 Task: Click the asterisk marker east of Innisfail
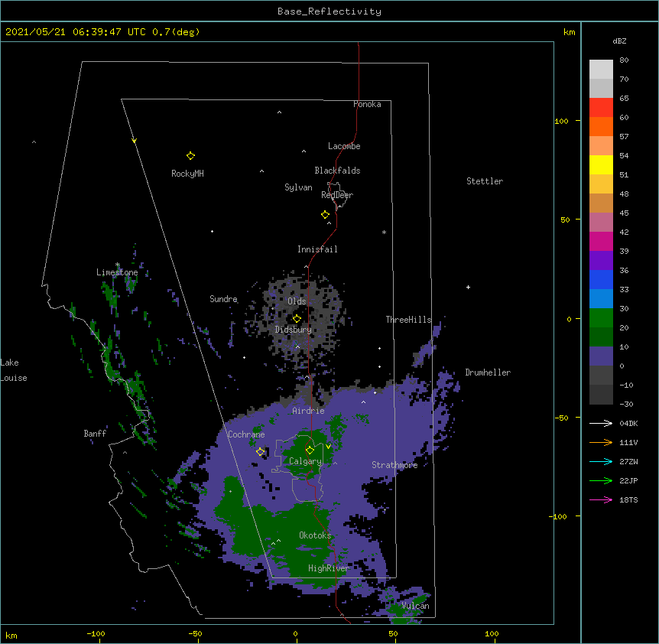point(384,232)
